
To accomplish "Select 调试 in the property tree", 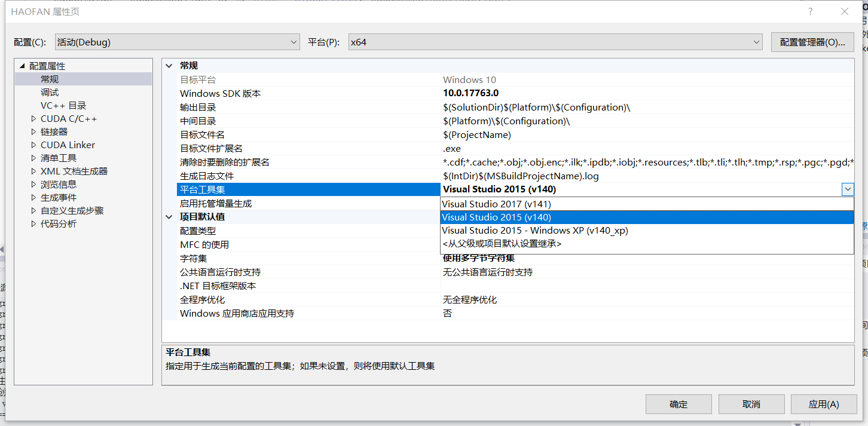I will tap(50, 92).
